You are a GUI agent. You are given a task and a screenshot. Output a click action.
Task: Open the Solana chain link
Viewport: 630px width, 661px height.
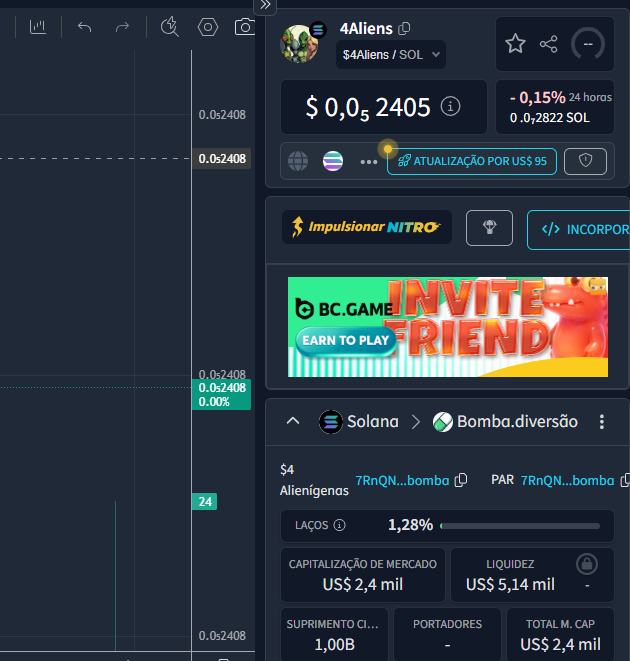359,422
